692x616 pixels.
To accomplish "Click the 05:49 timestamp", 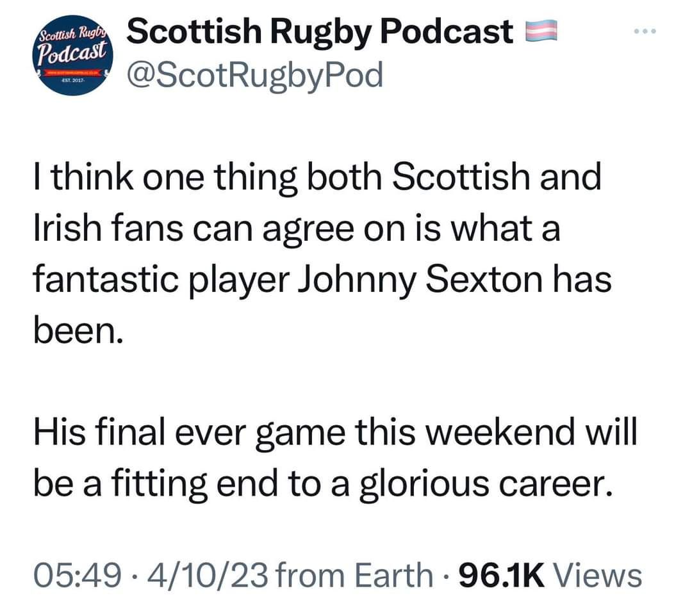I will [77, 574].
